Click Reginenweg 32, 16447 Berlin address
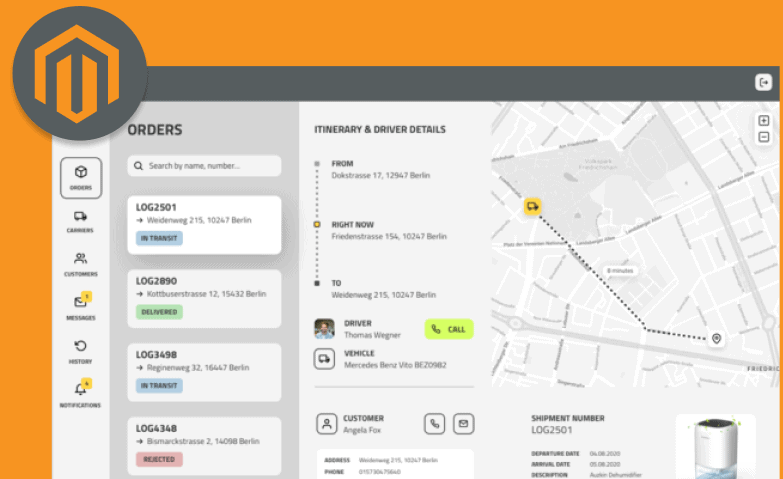 click(198, 368)
